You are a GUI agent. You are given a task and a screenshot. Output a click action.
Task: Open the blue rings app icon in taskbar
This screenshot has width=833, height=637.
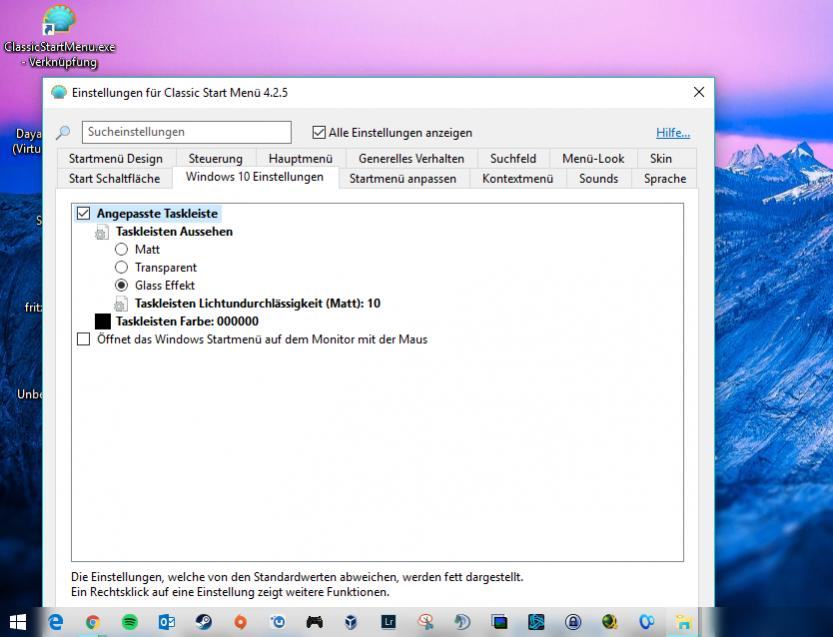(647, 622)
